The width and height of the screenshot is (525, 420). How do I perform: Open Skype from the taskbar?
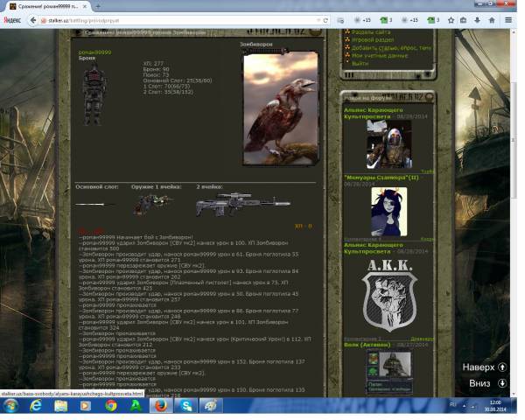pyautogui.click(x=185, y=406)
